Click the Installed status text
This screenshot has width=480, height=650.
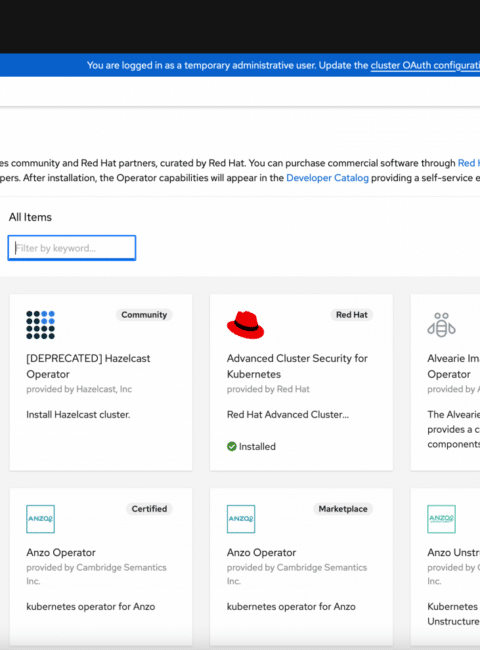pyautogui.click(x=257, y=446)
